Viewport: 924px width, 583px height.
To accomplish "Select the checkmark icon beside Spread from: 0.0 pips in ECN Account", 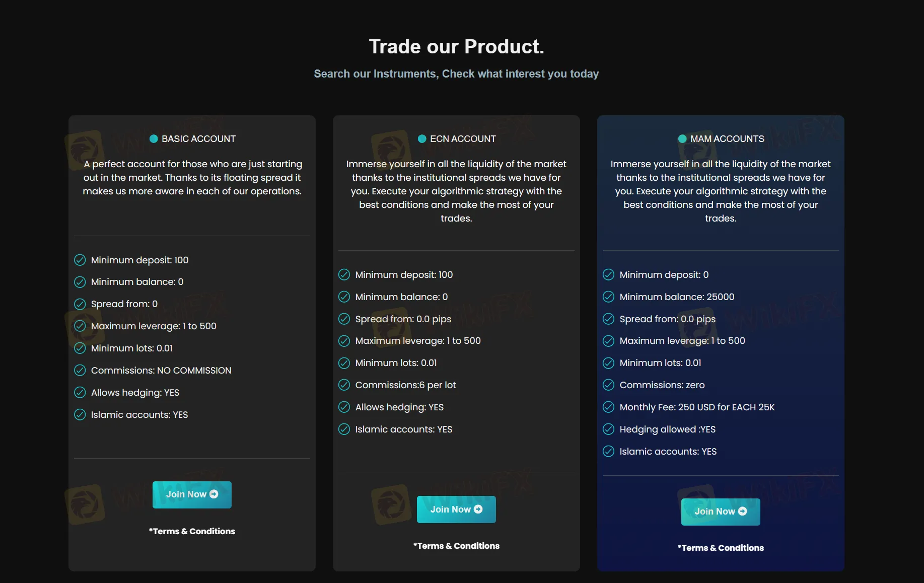I will 345,319.
